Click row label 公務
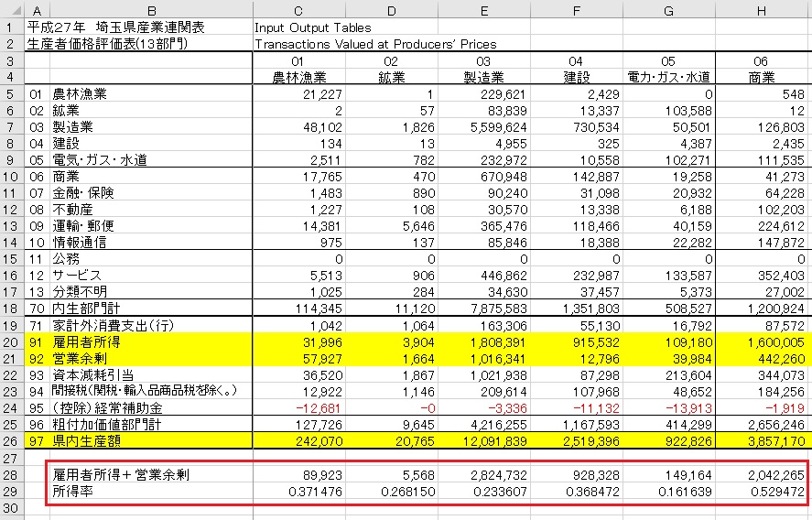 pyautogui.click(x=66, y=258)
